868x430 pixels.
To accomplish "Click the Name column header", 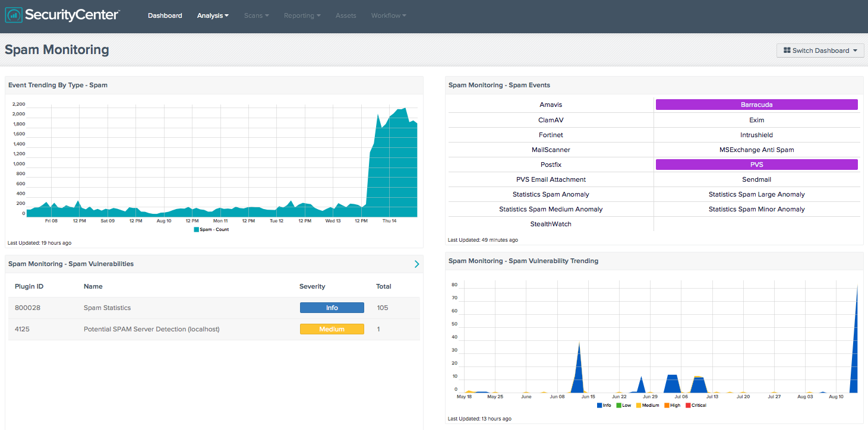I will click(x=93, y=286).
